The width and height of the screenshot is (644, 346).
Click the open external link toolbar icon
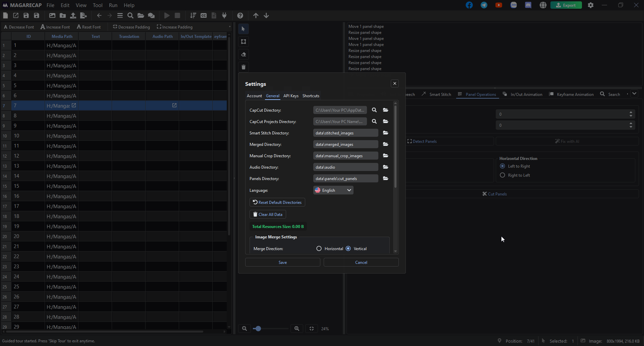[x=16, y=15]
